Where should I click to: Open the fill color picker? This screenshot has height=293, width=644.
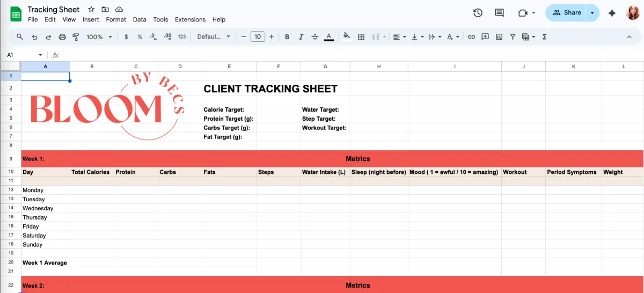coord(347,37)
